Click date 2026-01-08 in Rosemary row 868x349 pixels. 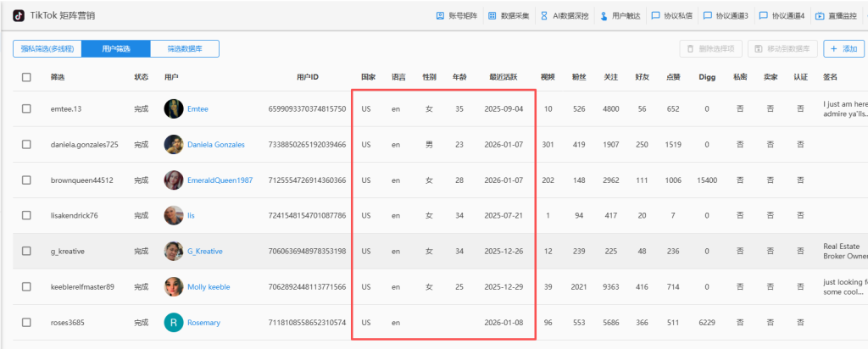[504, 322]
